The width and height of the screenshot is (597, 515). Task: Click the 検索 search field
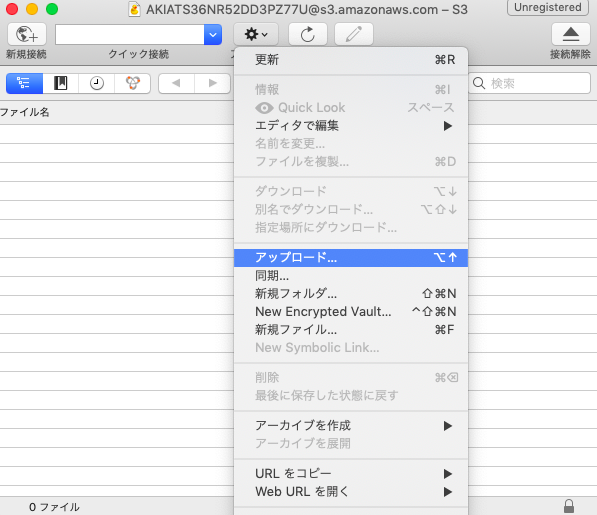point(530,83)
